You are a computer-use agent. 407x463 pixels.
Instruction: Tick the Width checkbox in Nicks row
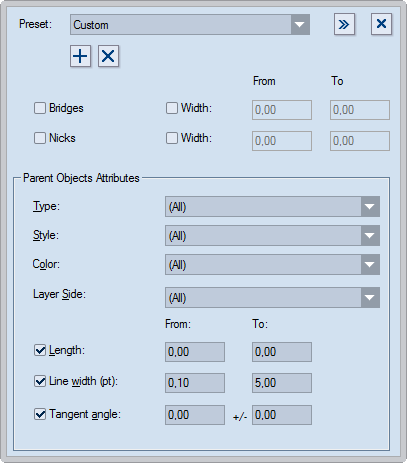(x=172, y=138)
